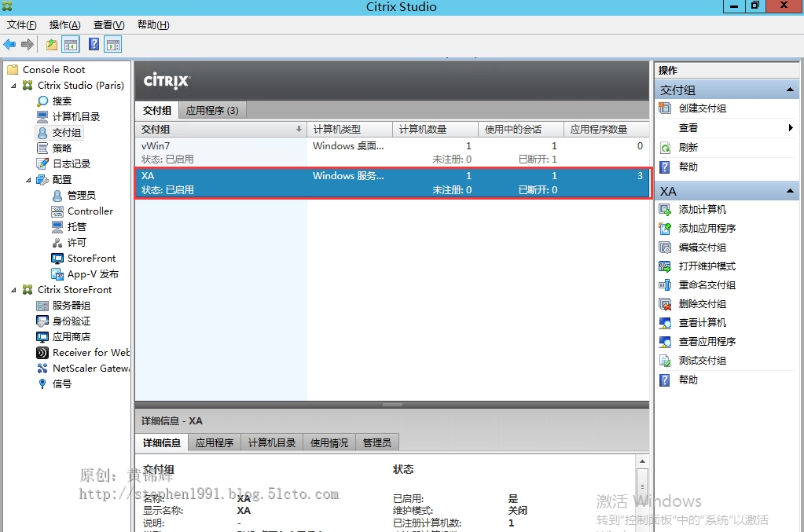Open the 应用程序 details tab

click(x=215, y=443)
